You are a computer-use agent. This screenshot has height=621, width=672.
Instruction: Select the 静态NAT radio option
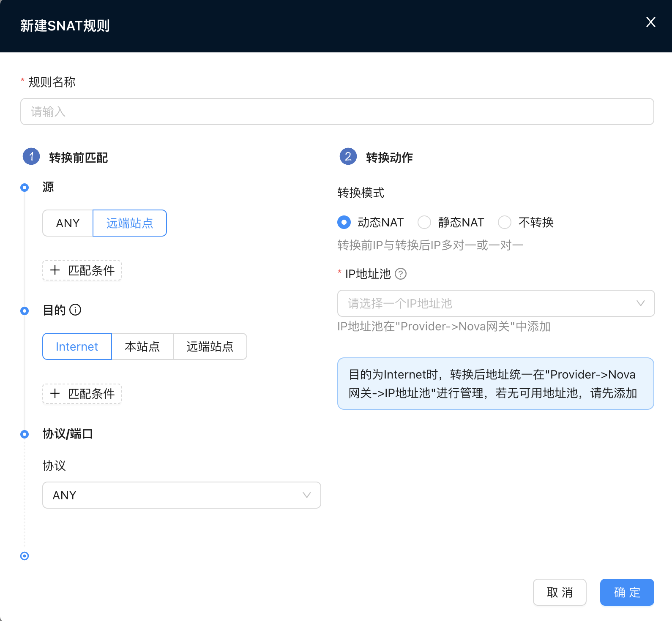424,222
